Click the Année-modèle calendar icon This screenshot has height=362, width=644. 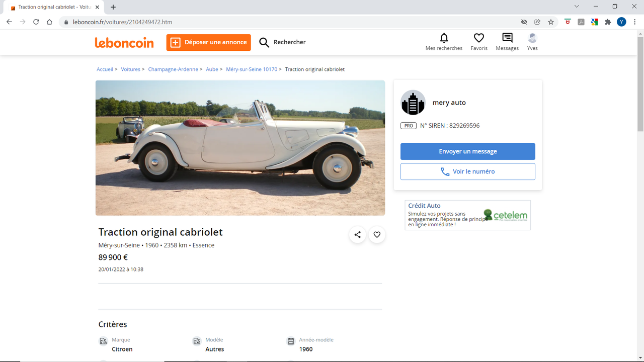290,341
